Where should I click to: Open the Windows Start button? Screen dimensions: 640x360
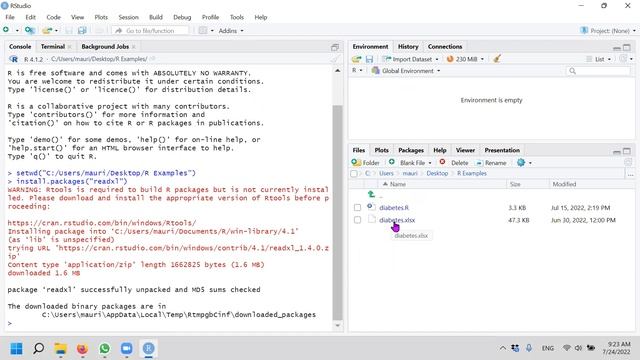pos(16,349)
